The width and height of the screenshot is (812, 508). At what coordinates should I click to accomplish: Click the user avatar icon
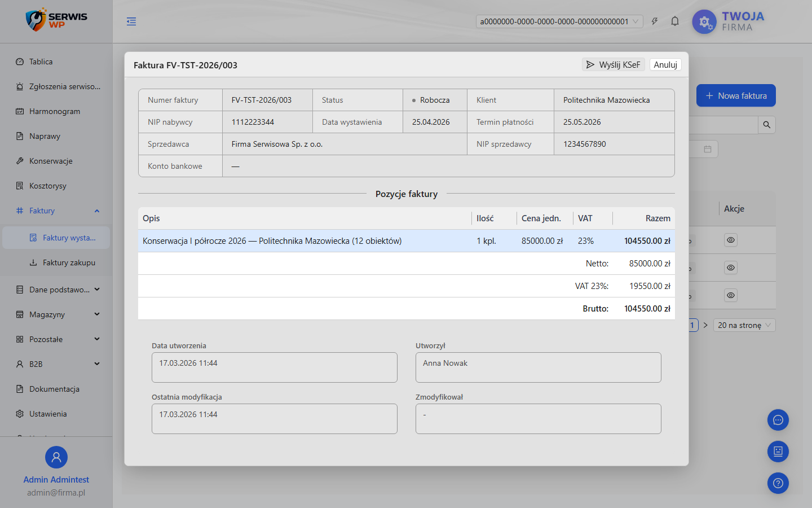[56, 457]
